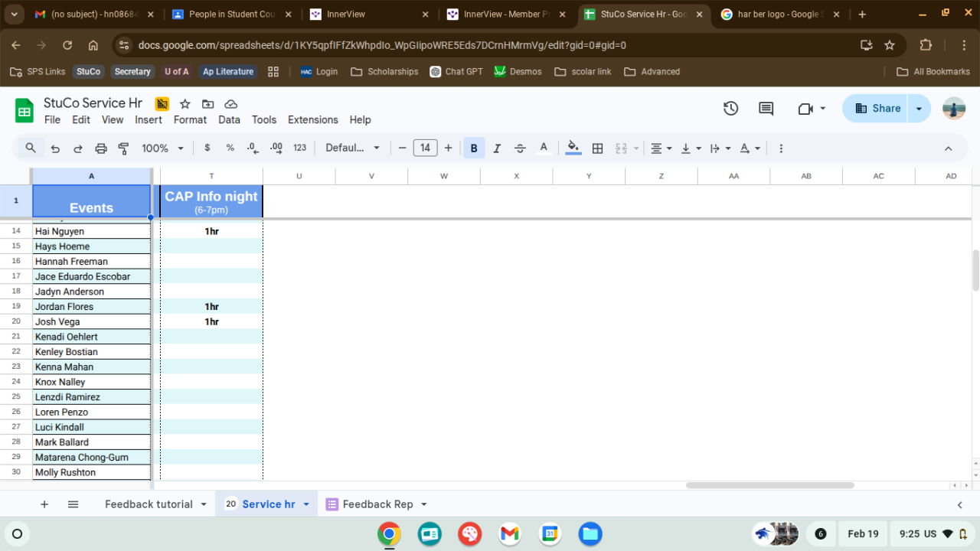Click the add new sheet plus button

tap(44, 504)
